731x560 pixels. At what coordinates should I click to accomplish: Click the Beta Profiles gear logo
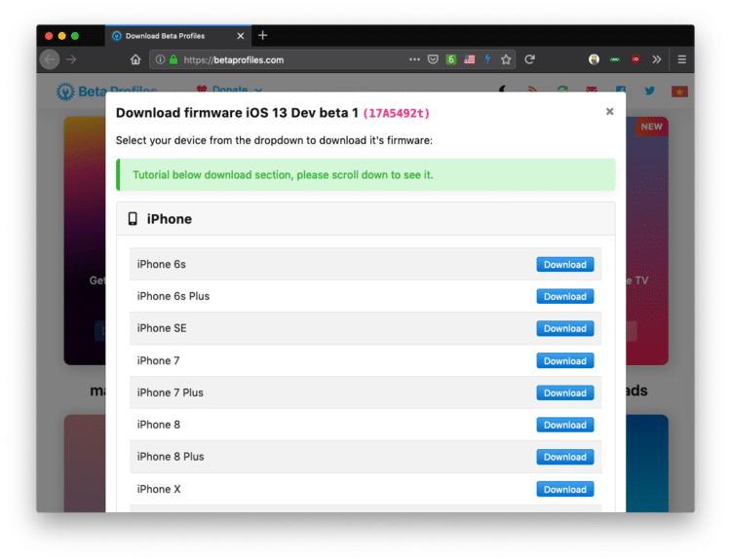point(65,92)
